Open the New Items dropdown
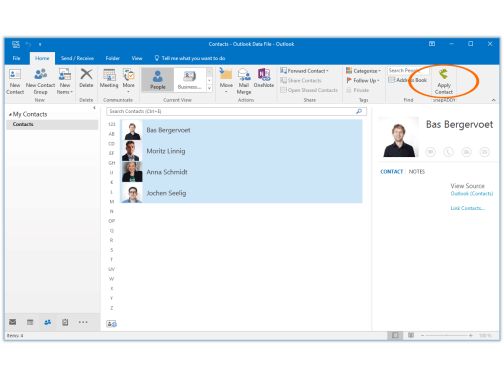 pyautogui.click(x=65, y=81)
